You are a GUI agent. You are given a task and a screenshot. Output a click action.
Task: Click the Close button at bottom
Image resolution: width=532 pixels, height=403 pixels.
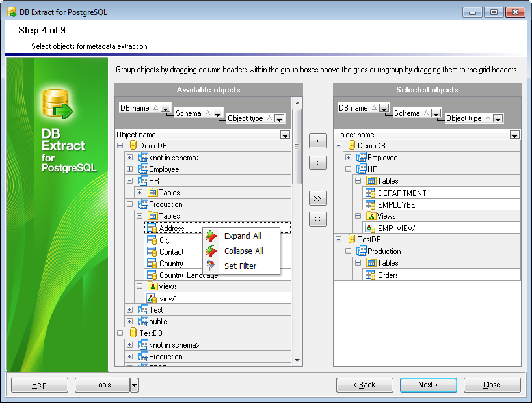[492, 385]
